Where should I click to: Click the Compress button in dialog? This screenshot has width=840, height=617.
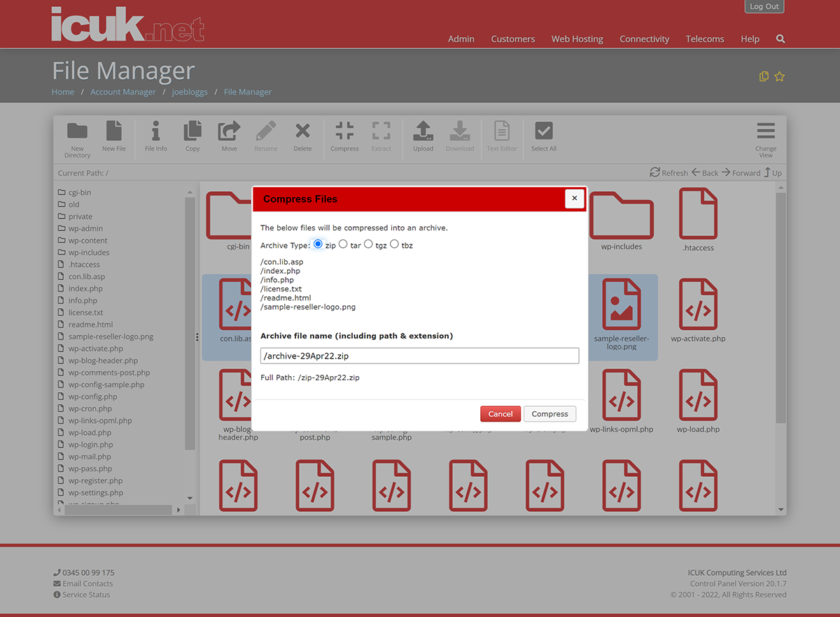(549, 414)
